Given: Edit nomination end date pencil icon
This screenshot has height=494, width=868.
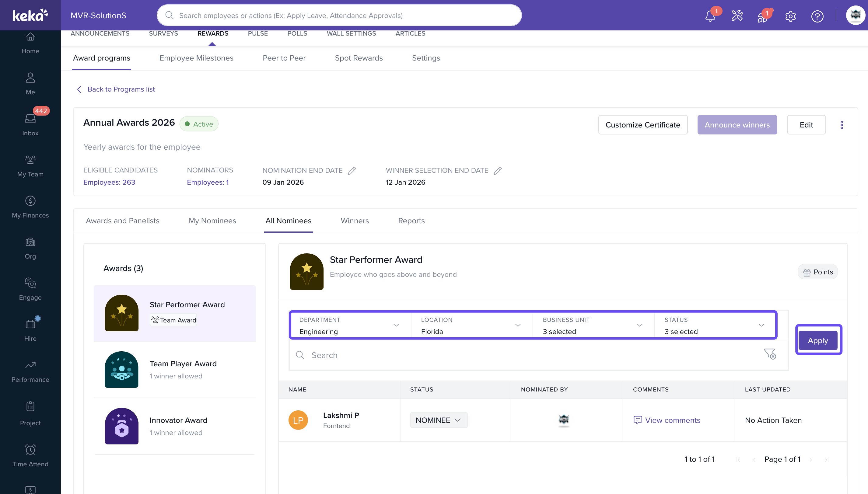Looking at the screenshot, I should point(352,171).
